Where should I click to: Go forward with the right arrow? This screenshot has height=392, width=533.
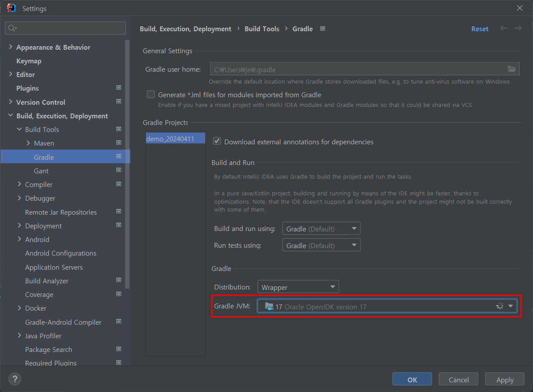click(518, 28)
